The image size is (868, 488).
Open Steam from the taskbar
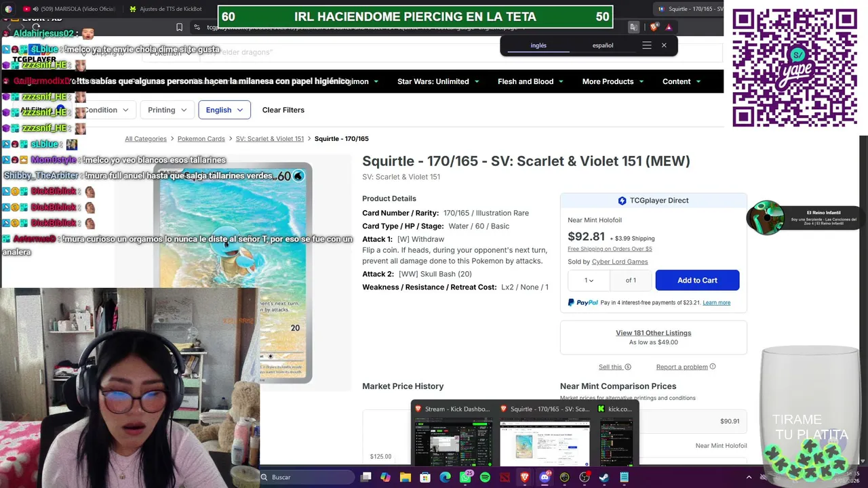604,477
